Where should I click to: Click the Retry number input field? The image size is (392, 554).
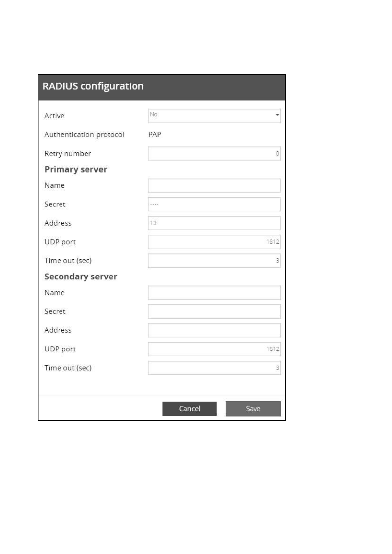(x=214, y=154)
